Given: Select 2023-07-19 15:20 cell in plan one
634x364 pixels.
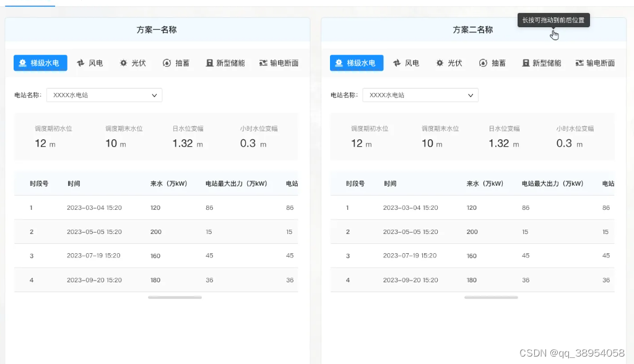Looking at the screenshot, I should pyautogui.click(x=93, y=256).
